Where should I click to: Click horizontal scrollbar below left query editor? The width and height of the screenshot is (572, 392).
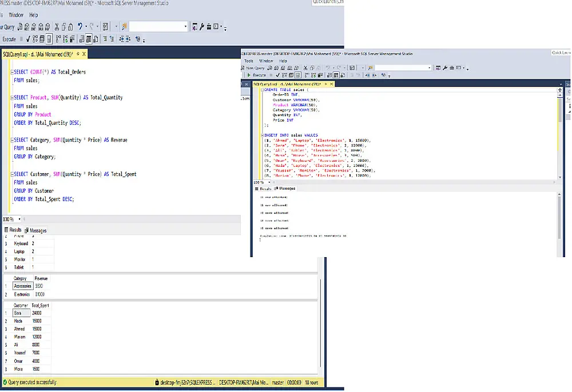coord(132,219)
